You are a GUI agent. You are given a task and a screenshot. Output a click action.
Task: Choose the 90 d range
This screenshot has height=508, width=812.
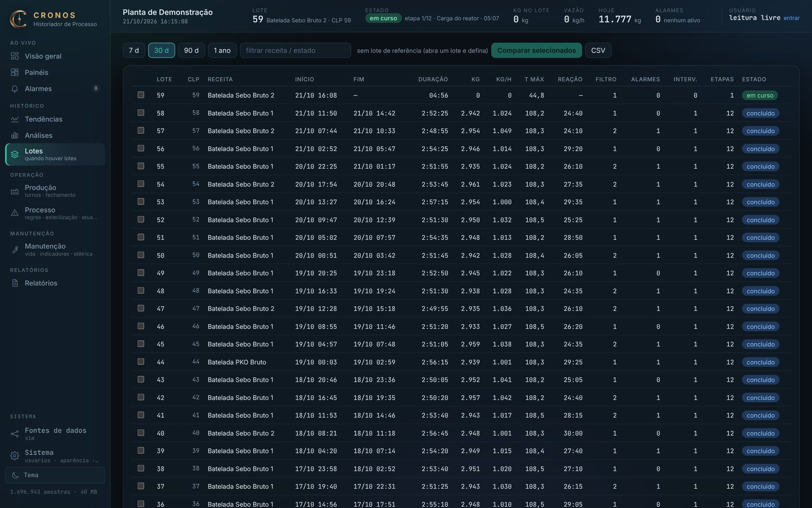[x=191, y=50]
